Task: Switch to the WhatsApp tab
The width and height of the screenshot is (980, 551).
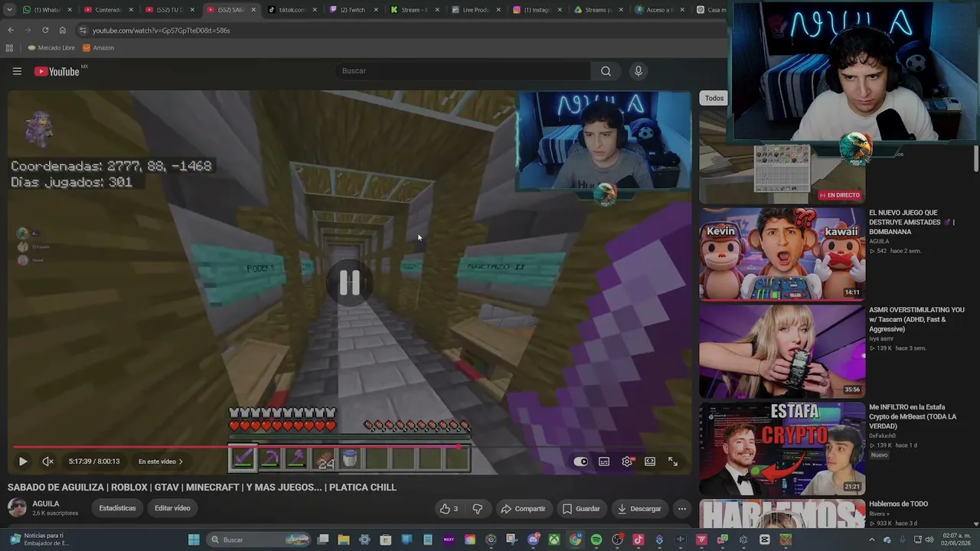Action: click(x=47, y=10)
